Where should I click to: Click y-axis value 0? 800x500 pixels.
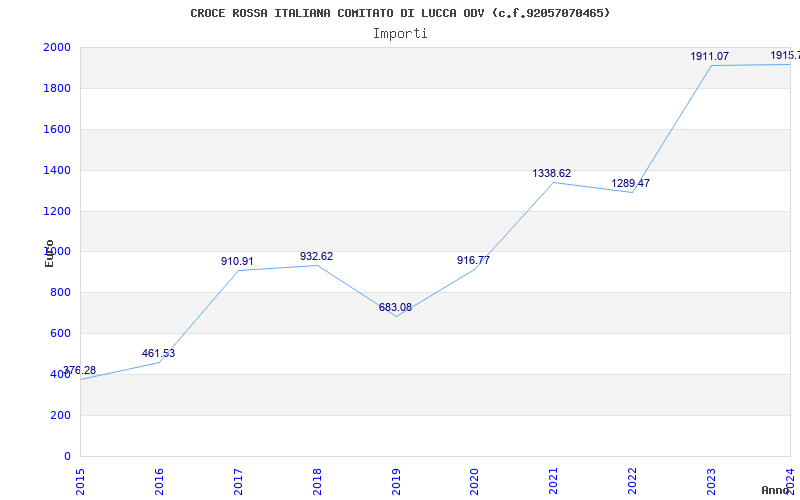[x=67, y=456]
